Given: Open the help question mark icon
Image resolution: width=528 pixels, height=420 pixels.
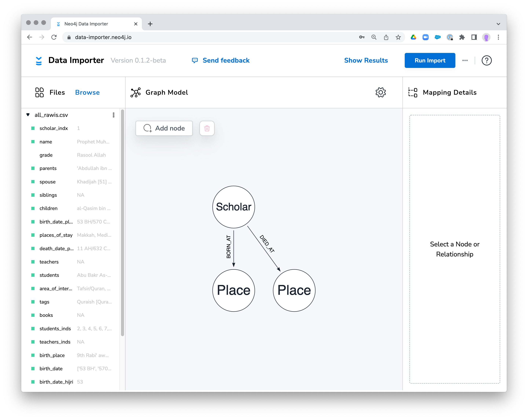Looking at the screenshot, I should (486, 61).
